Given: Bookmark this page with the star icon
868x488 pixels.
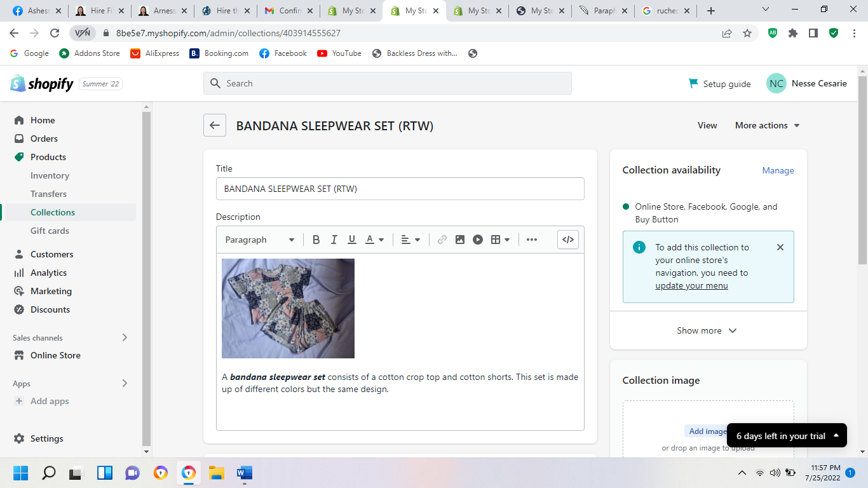Looking at the screenshot, I should click(x=747, y=33).
